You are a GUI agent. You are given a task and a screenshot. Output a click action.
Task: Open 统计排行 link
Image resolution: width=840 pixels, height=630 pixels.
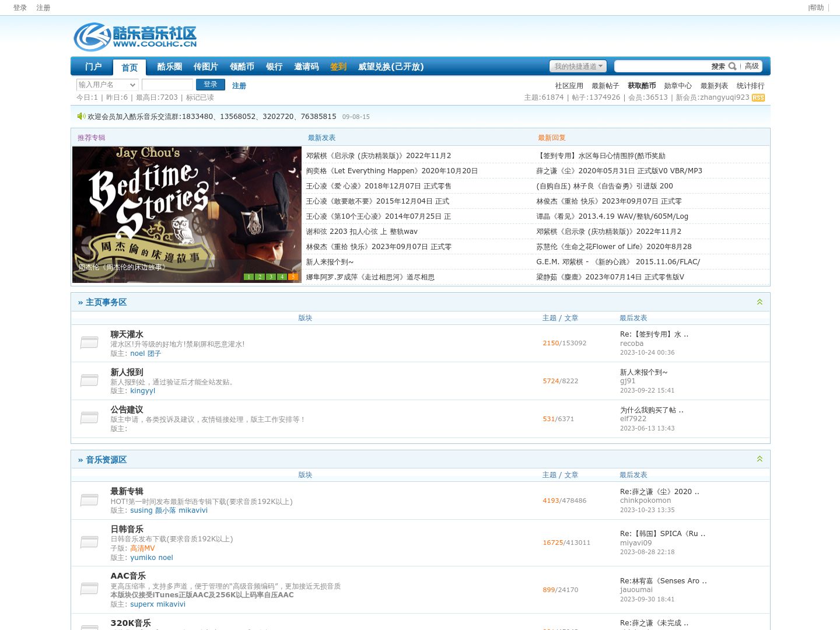750,86
